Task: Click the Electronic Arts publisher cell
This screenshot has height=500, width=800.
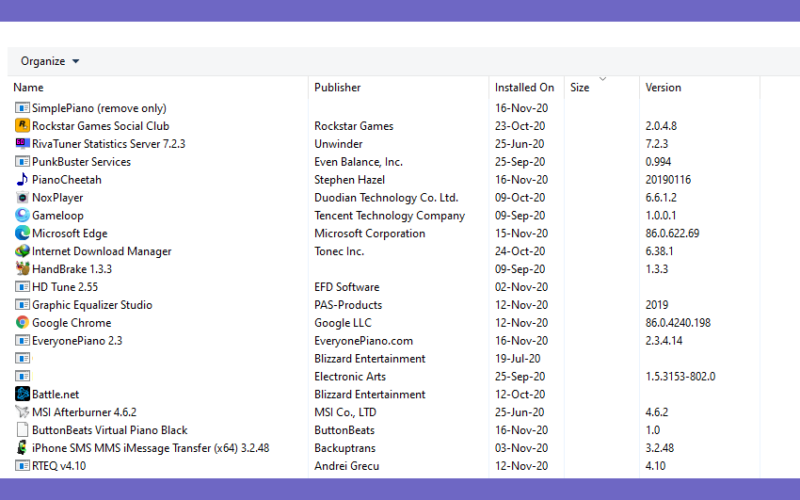Action: [x=350, y=376]
